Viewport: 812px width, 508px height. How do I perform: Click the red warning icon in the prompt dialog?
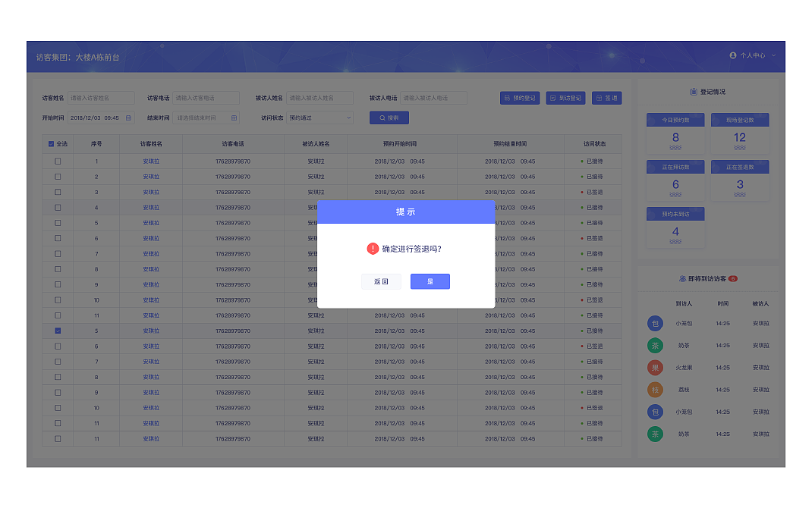(373, 249)
